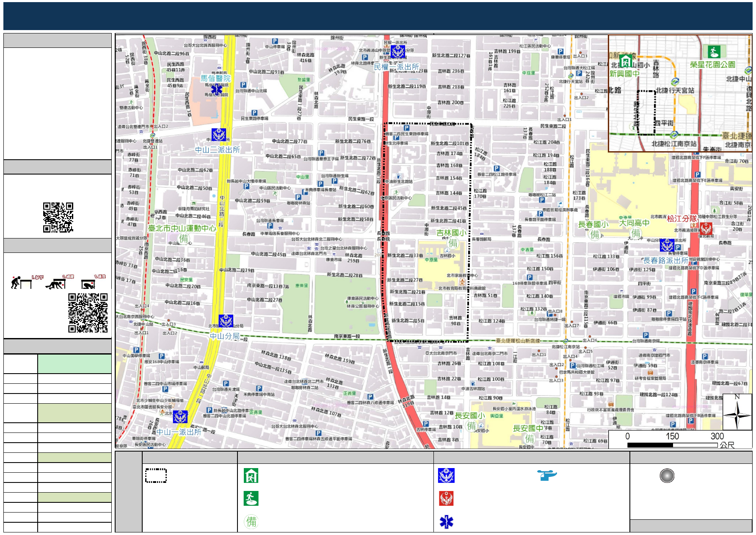Click the 馬偕醫院 map label
Viewport: 756px width, 535px height.
tap(215, 78)
